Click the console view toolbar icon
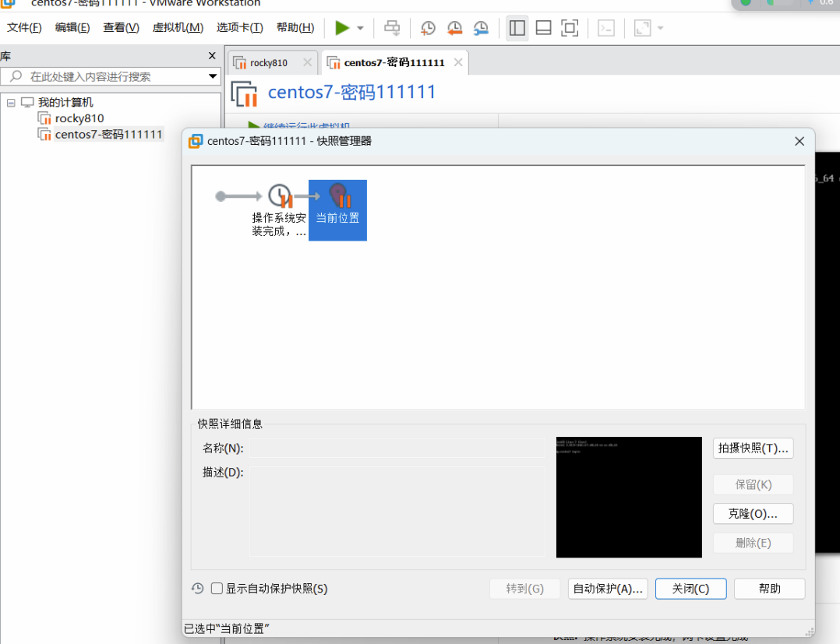This screenshot has width=840, height=644. [606, 28]
